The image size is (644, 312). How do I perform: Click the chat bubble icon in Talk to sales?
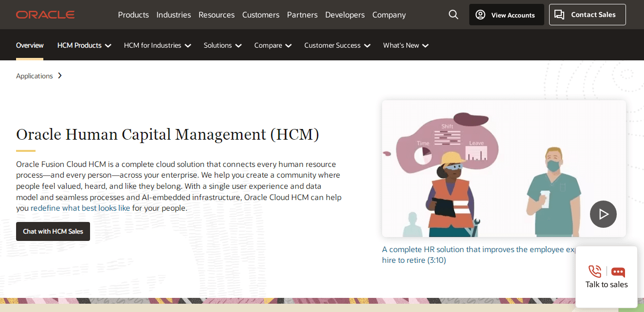(x=618, y=273)
